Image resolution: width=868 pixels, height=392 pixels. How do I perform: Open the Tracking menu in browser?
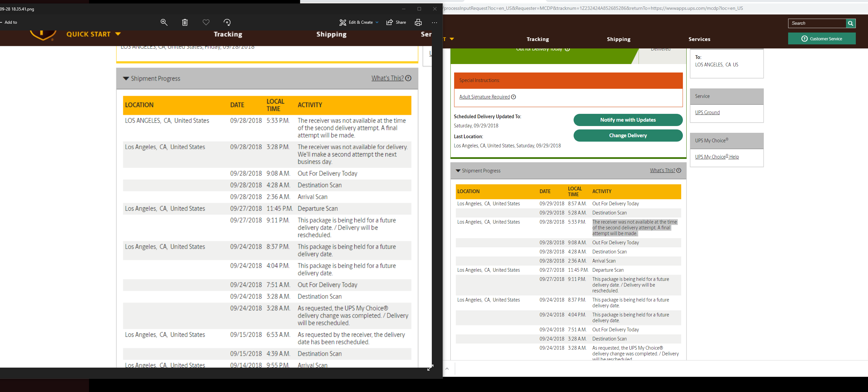click(x=537, y=39)
